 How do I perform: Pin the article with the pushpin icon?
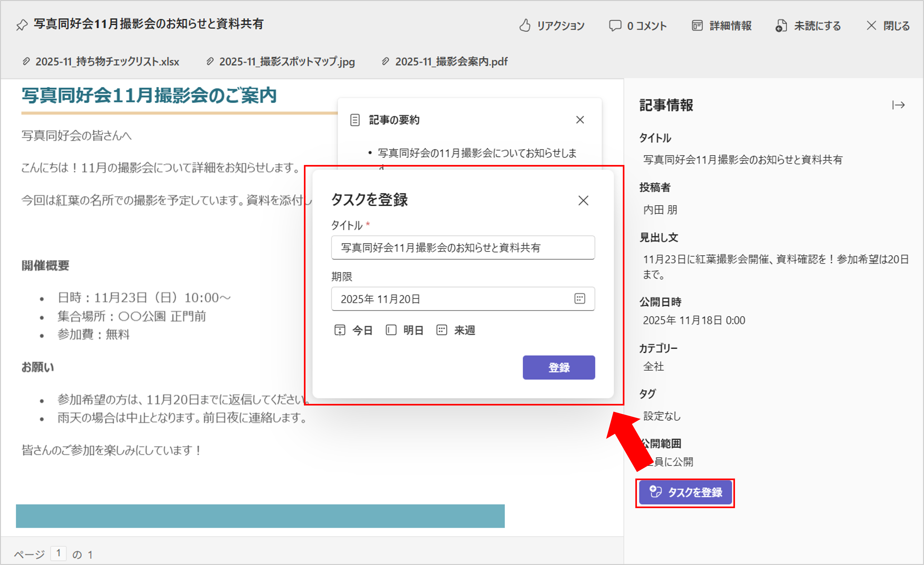pos(22,25)
